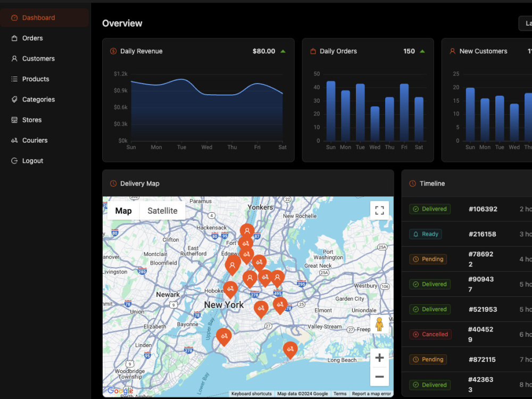Click the Stores shop icon
The height and width of the screenshot is (399, 532).
[x=14, y=120]
